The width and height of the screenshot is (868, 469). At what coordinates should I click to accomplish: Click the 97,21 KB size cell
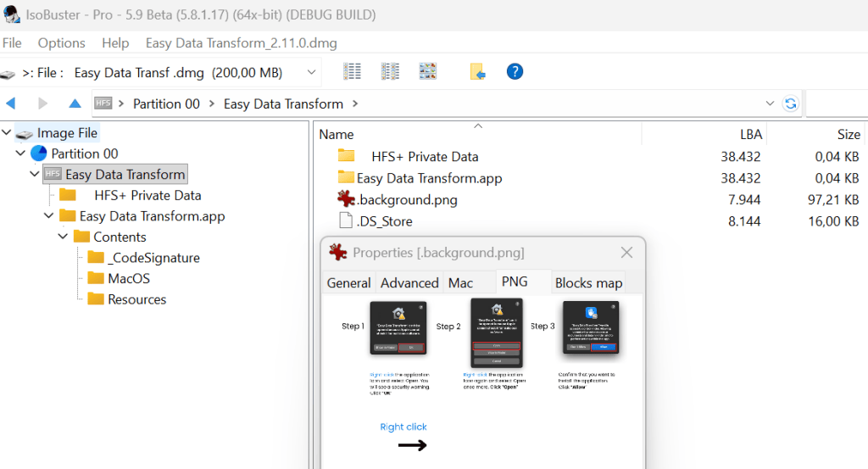pos(833,200)
